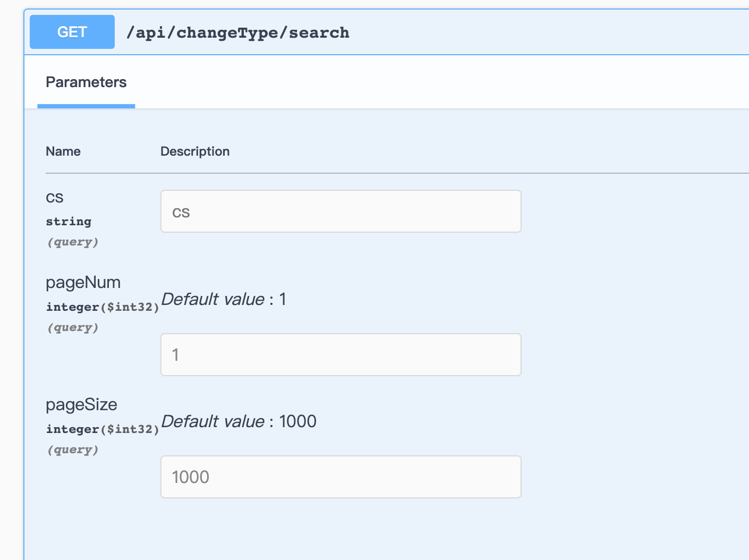The height and width of the screenshot is (560, 749).
Task: Click the pageNum value input box
Action: tap(341, 354)
